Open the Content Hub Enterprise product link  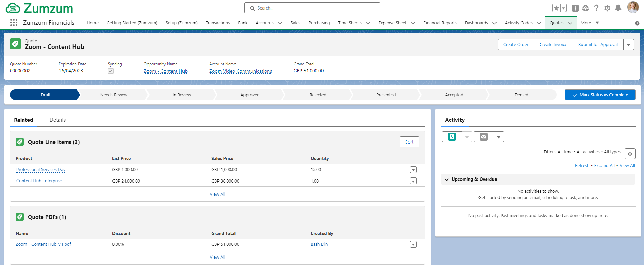click(39, 181)
